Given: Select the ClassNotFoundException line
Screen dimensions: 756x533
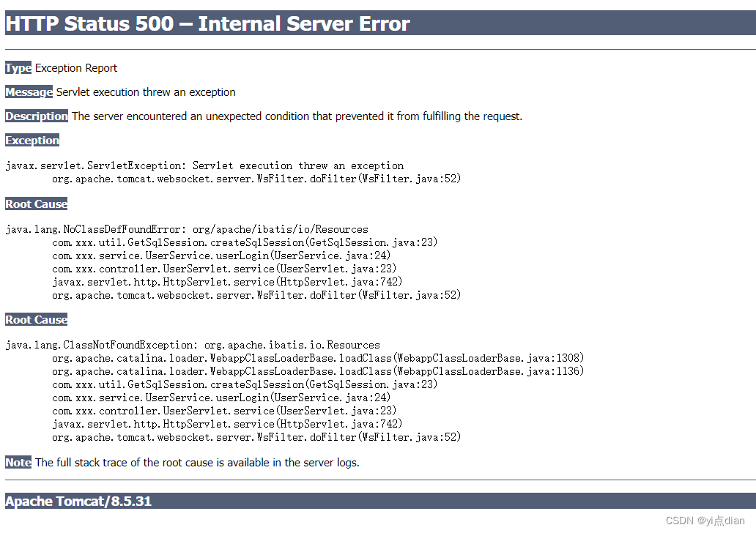Looking at the screenshot, I should [192, 344].
